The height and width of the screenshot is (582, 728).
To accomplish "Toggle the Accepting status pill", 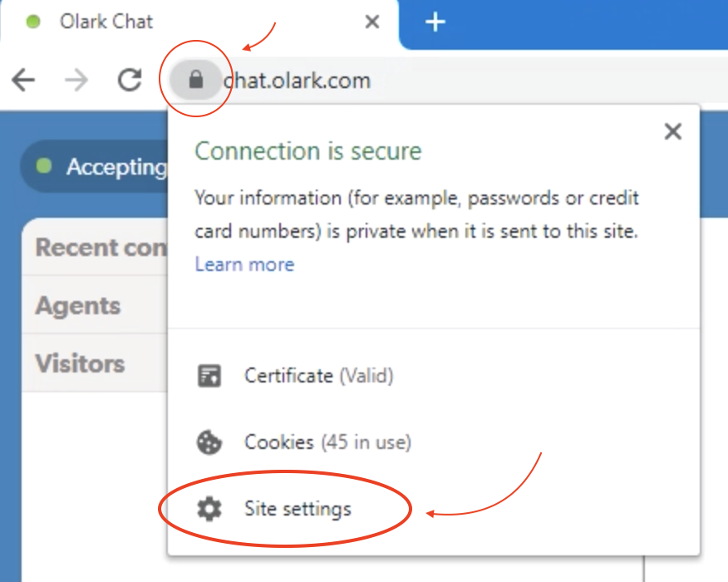I will coord(94,166).
